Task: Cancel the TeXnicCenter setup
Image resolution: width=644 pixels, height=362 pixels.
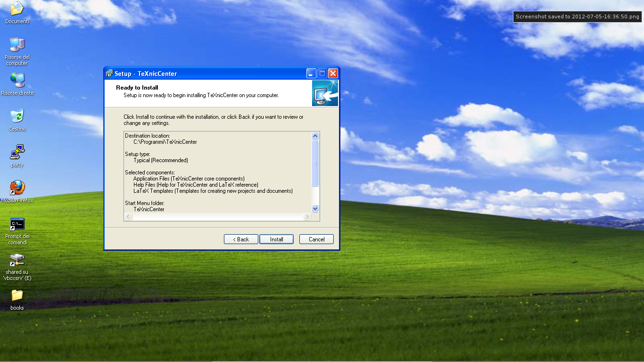Action: tap(316, 239)
